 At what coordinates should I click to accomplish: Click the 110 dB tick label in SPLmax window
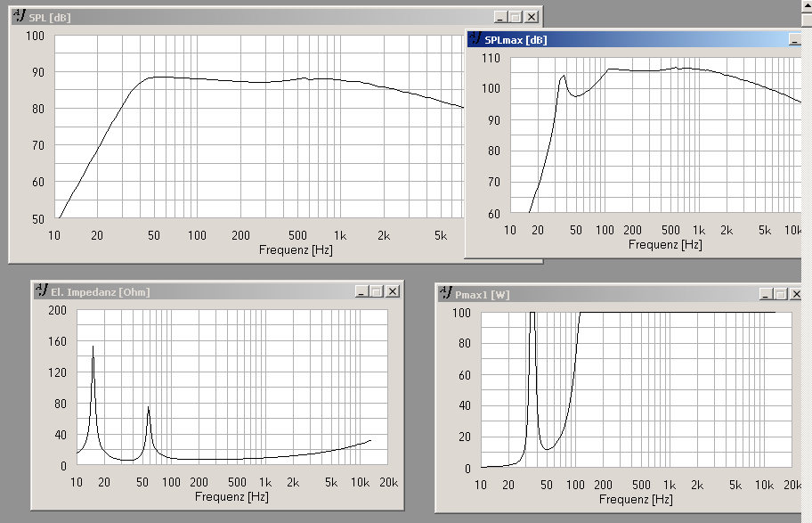coord(491,58)
